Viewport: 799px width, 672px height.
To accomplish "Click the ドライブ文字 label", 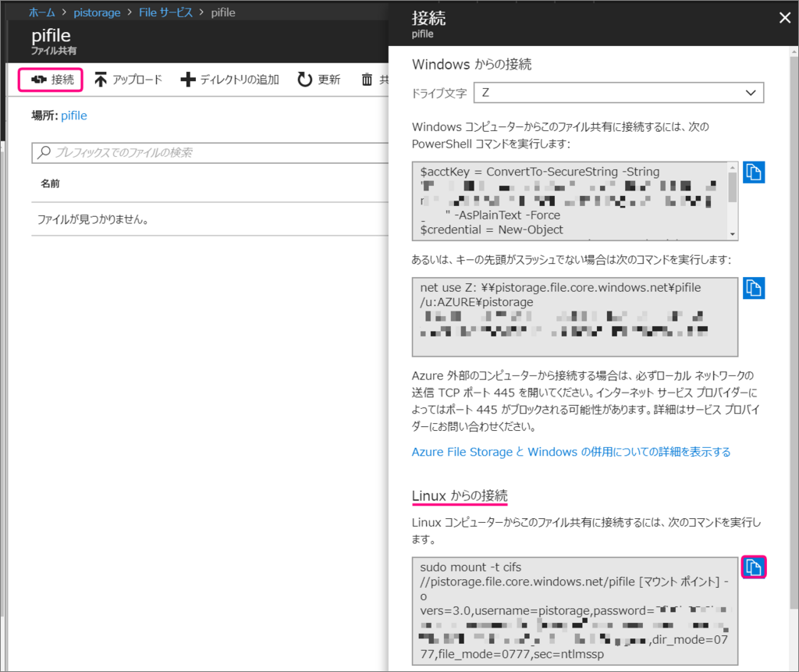I will 439,94.
